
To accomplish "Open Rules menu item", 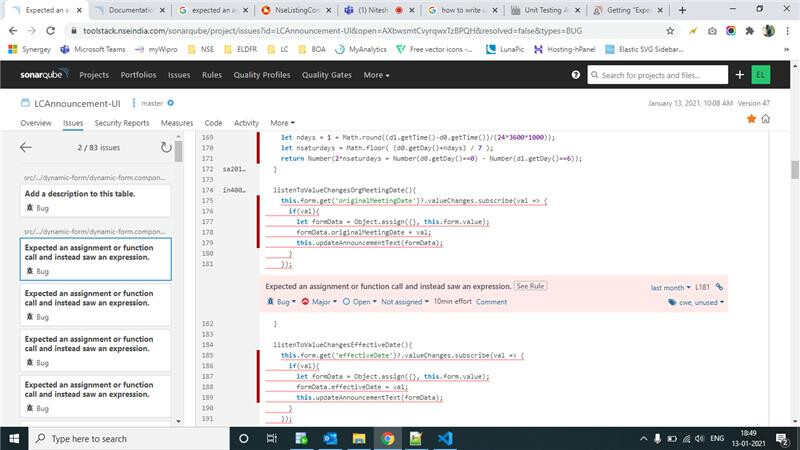I will tap(212, 75).
